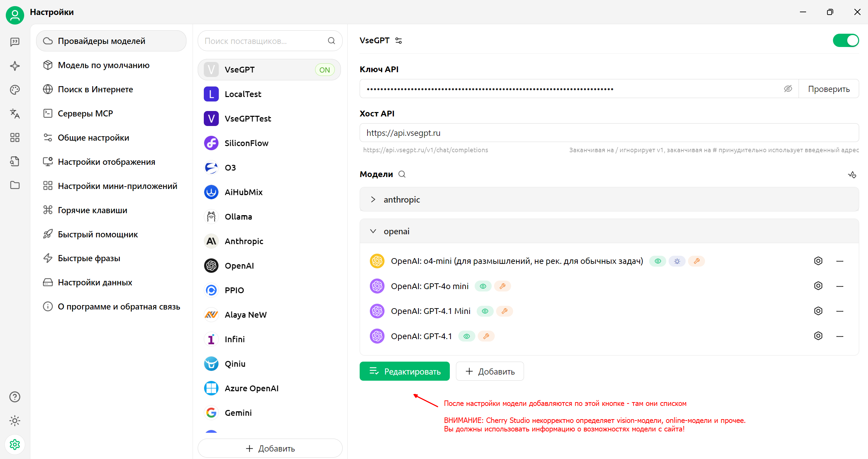Collapse the openai model group
Viewport: 868px width, 459px height.
pos(609,231)
